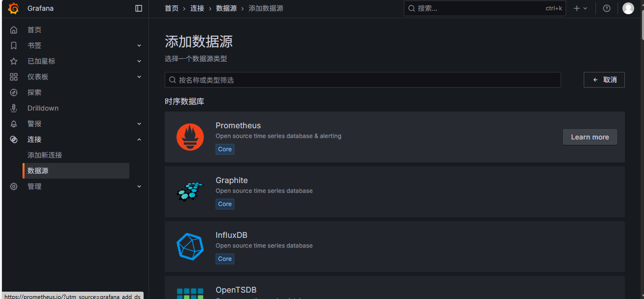This screenshot has width=644, height=299.
Task: Expand the 管理 section chevron
Action: (x=139, y=186)
